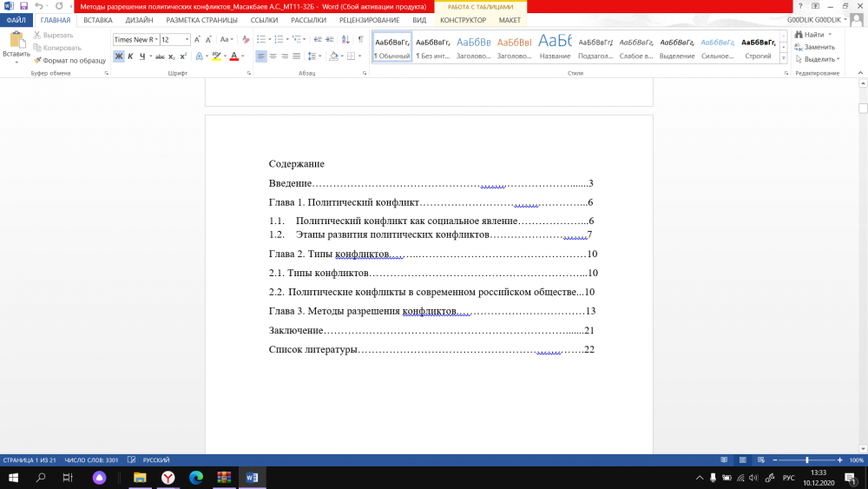Open the Times New Roman font dropdown
This screenshot has height=489, width=868.
[x=155, y=40]
